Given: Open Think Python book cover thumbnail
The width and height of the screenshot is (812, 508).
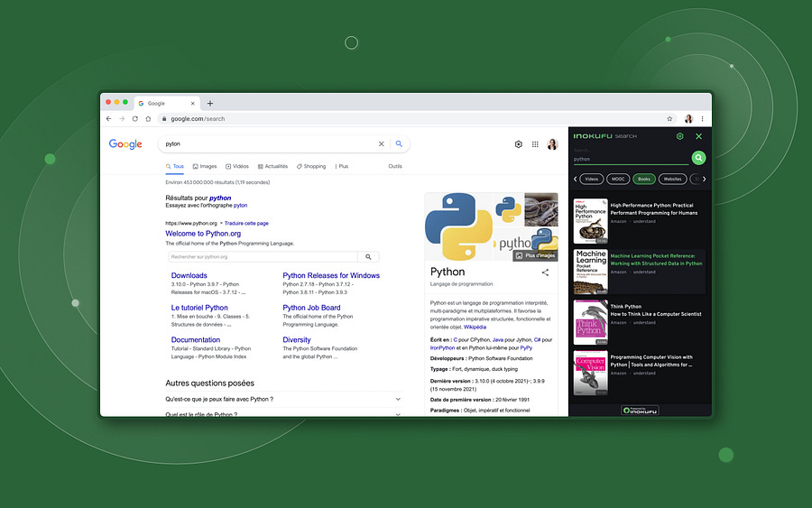Looking at the screenshot, I should 590,322.
